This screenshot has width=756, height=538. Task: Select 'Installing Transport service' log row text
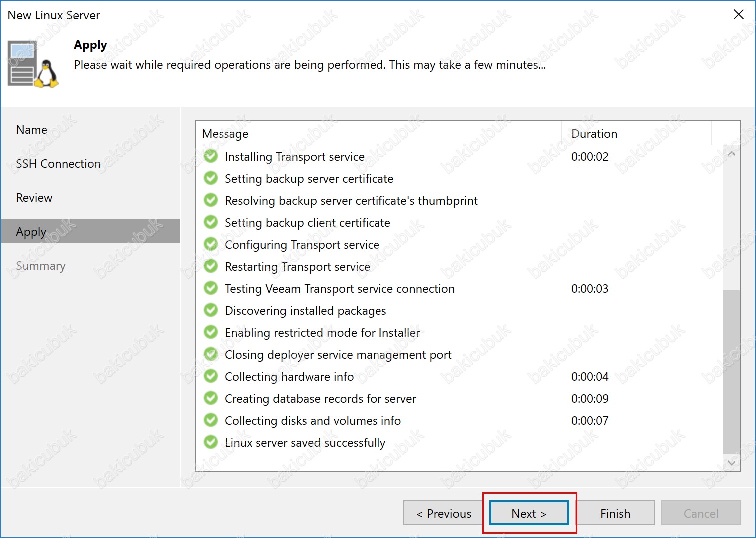pos(295,157)
